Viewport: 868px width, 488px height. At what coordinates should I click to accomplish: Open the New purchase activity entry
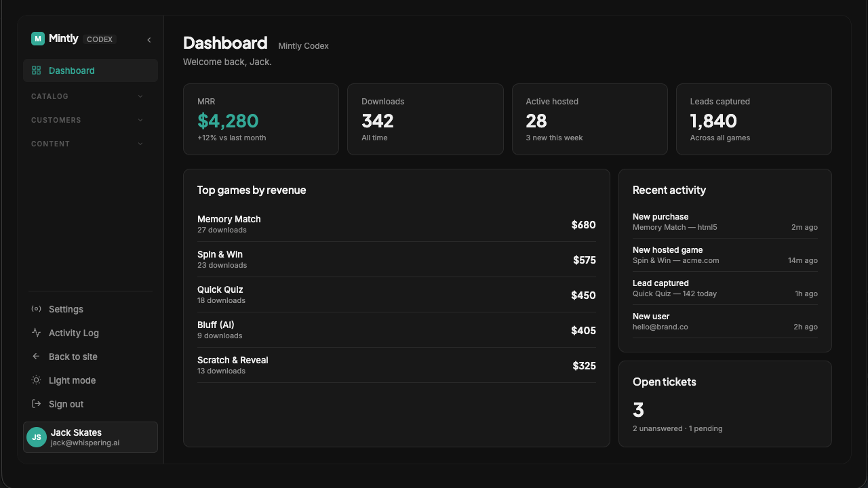(725, 222)
